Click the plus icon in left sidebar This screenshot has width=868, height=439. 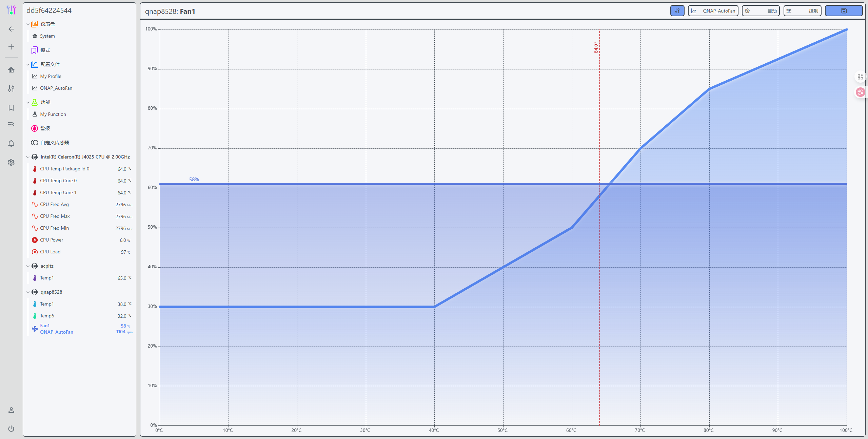11,47
